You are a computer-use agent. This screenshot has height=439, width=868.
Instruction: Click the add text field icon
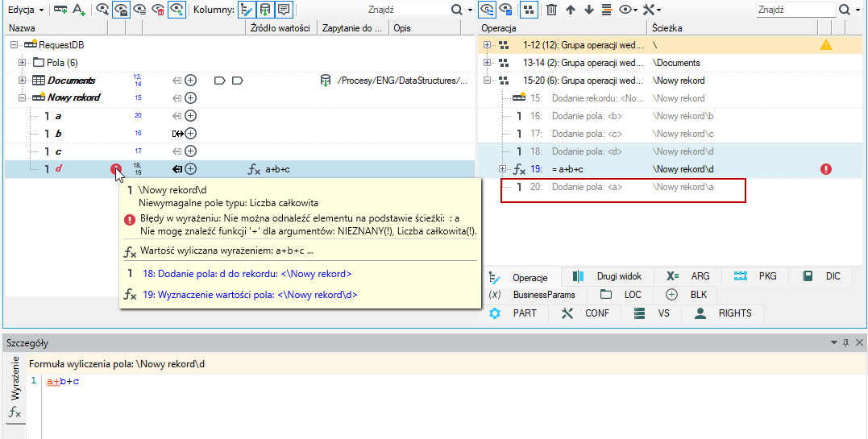click(79, 10)
